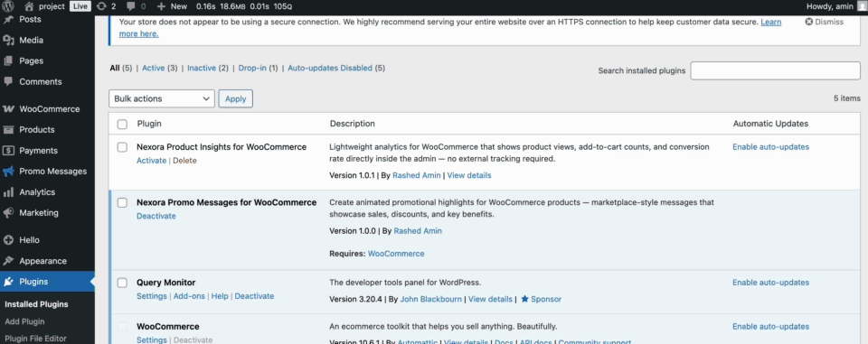Open the comments bubble in admin bar

pos(130,6)
